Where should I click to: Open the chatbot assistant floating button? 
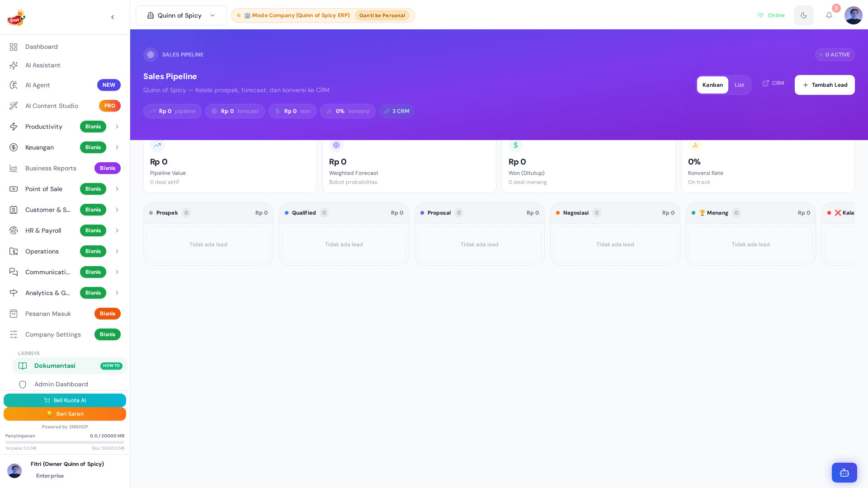pyautogui.click(x=844, y=473)
